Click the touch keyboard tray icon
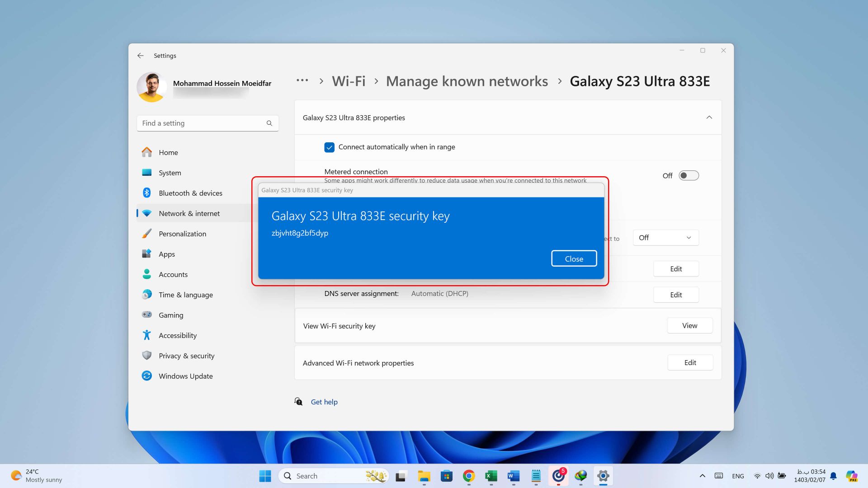This screenshot has height=488, width=868. coord(718,476)
